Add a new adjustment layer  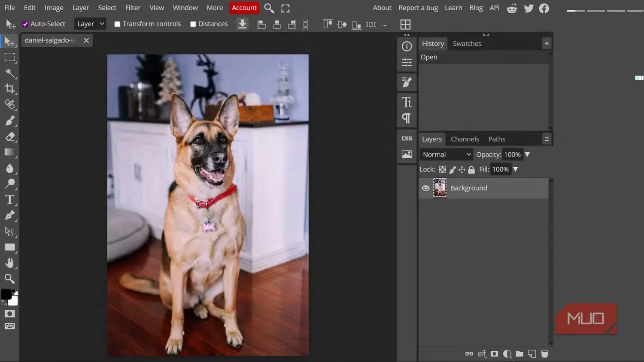tap(507, 354)
